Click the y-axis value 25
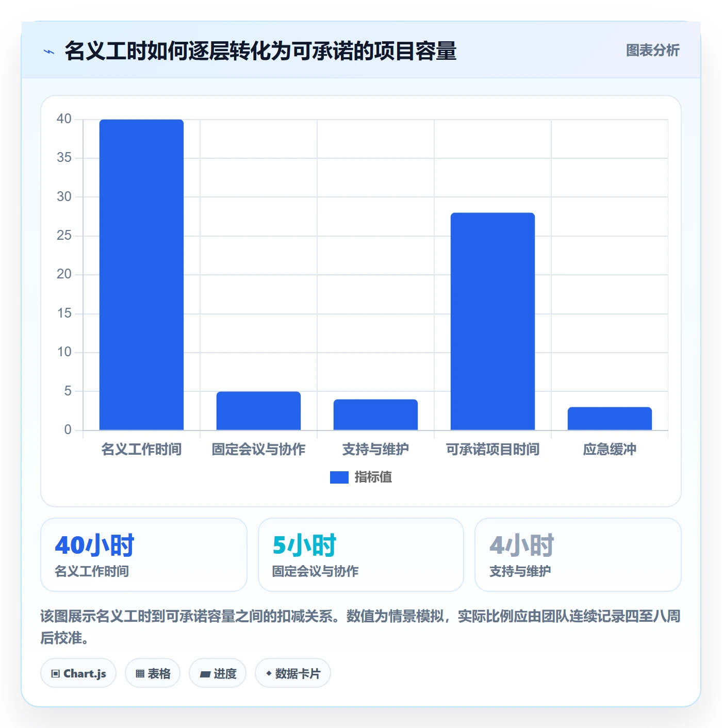722x728 pixels. [64, 236]
